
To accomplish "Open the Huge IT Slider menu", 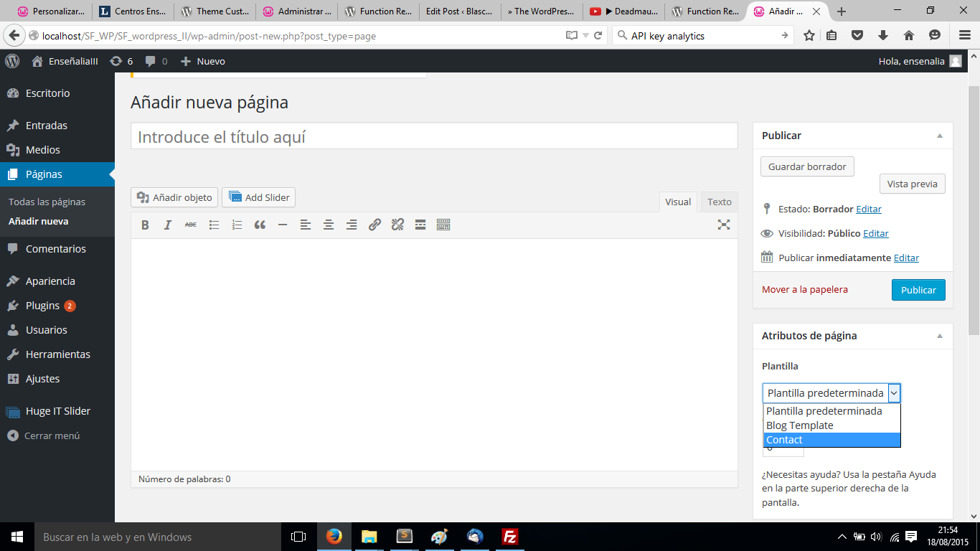I will click(x=57, y=411).
